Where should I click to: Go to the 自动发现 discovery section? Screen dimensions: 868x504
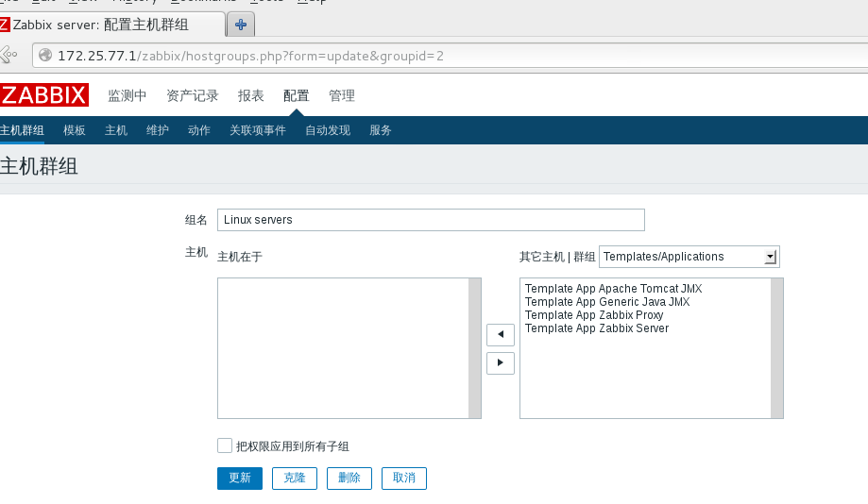coord(328,130)
